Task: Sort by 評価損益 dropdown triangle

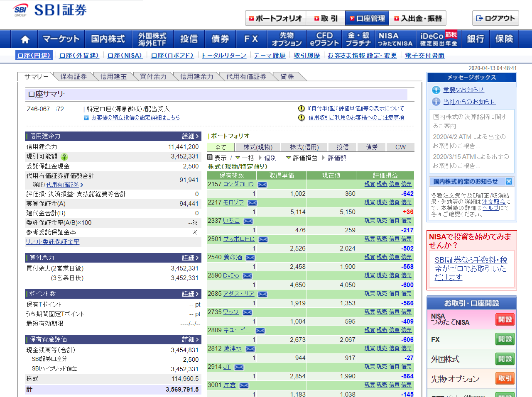Action: (288, 158)
